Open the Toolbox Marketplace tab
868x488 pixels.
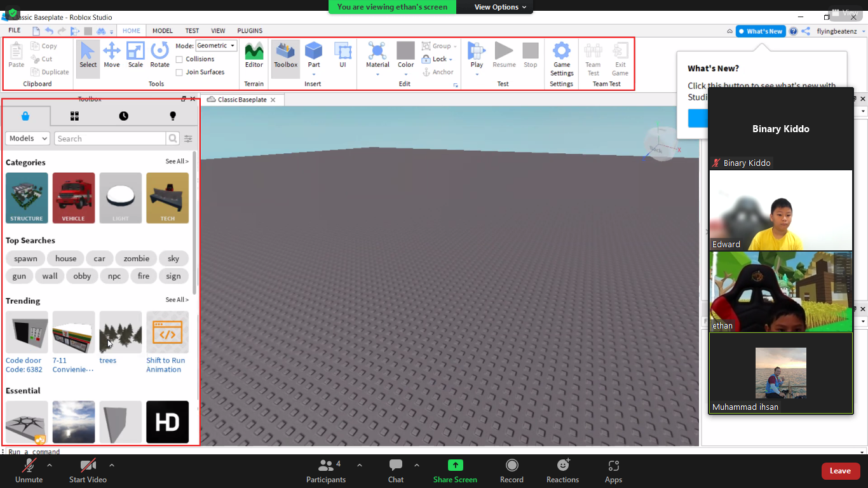click(25, 116)
